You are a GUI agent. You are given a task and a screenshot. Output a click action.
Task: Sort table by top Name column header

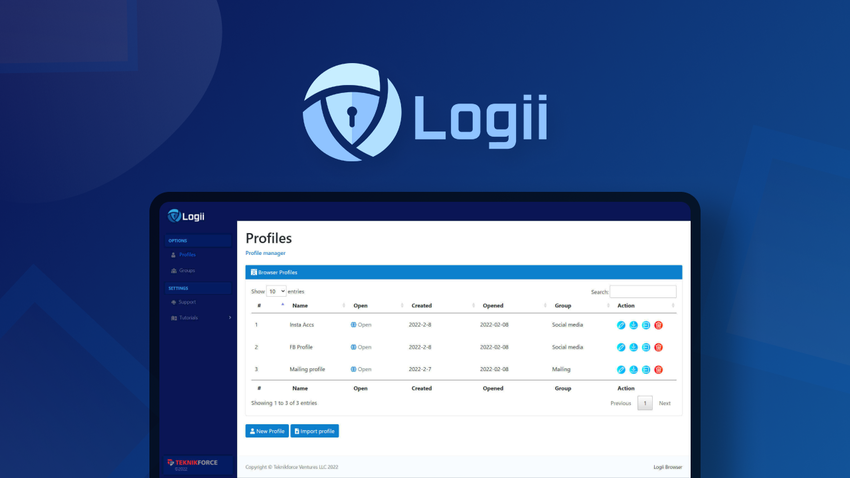coord(300,306)
